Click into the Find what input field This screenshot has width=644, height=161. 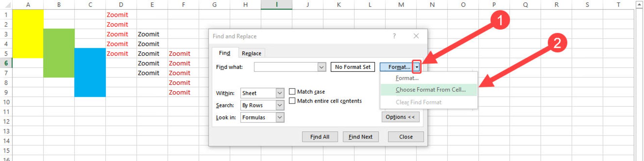click(286, 67)
